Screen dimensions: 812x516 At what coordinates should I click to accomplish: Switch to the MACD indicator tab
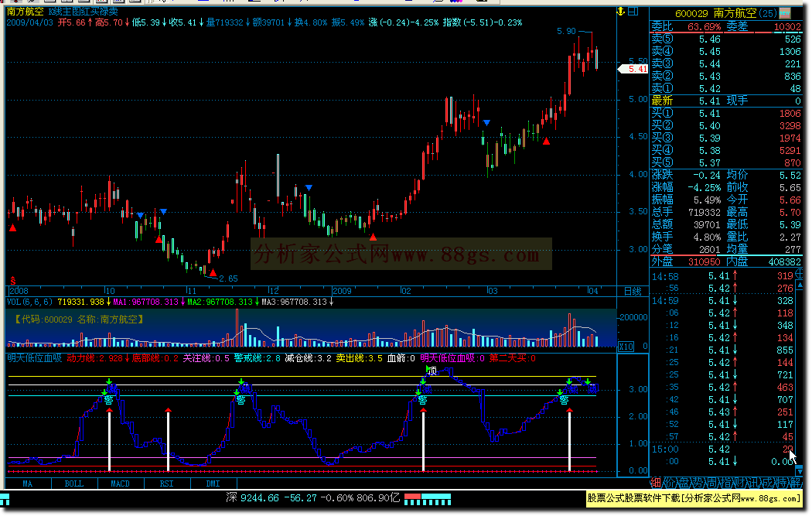tap(120, 484)
